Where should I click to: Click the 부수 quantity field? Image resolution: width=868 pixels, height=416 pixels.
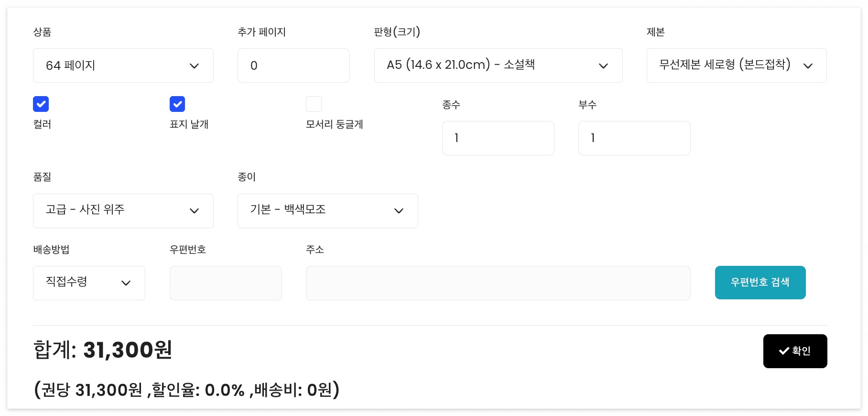point(634,138)
